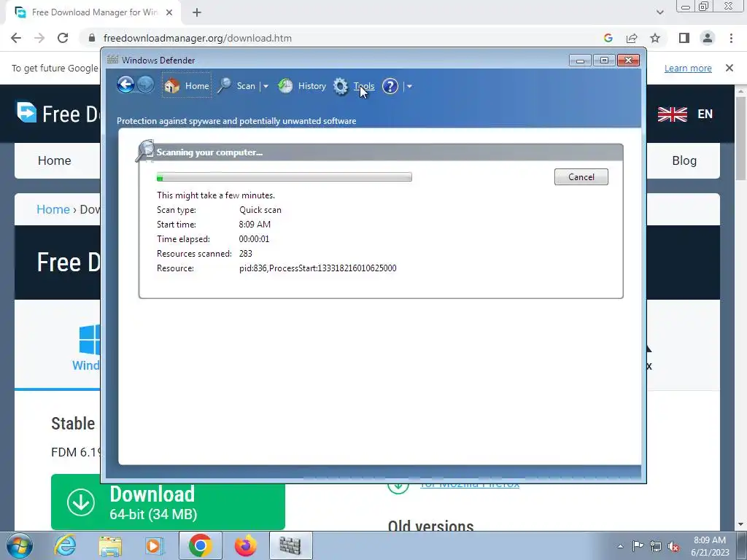Click the Mozilla Firefox extension link

pos(469,484)
